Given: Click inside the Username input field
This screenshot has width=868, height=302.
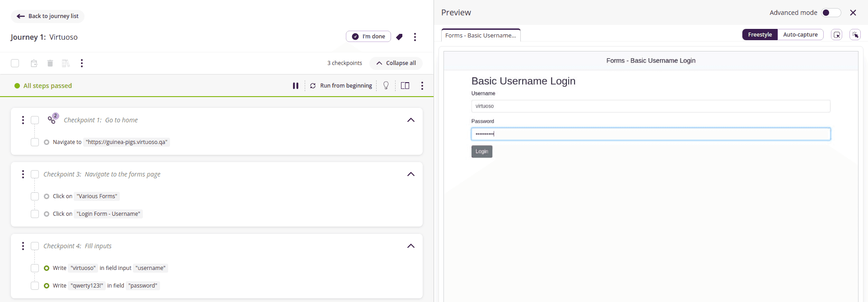Looking at the screenshot, I should (x=651, y=106).
